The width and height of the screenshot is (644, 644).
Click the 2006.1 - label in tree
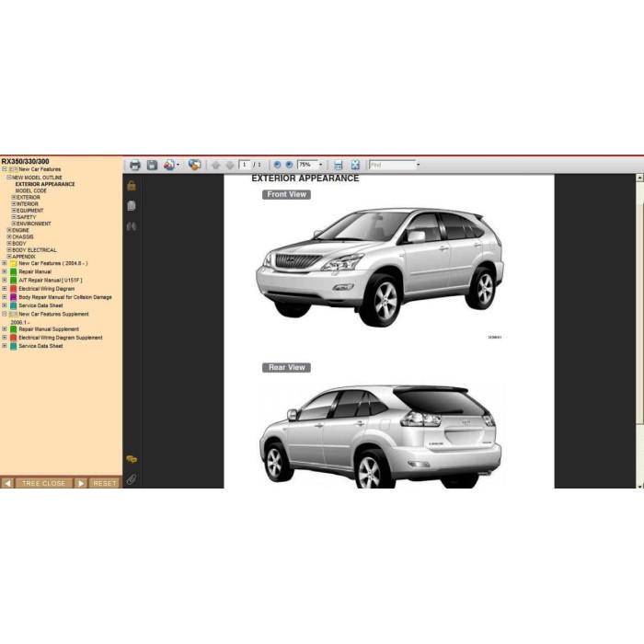(x=20, y=322)
